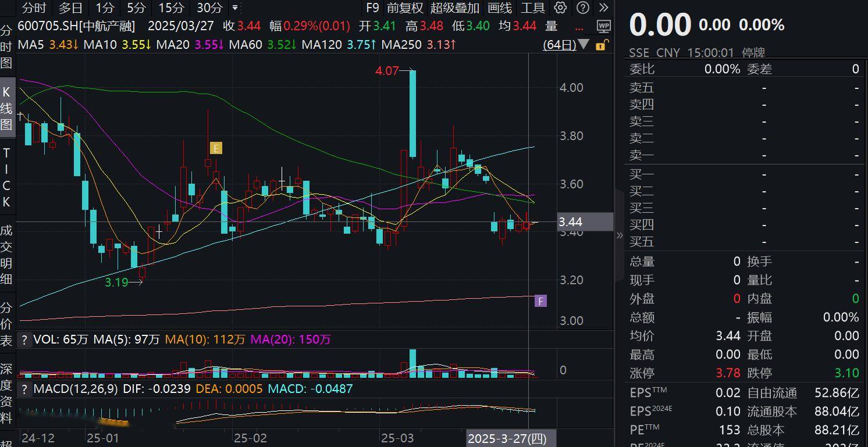868x447 pixels.
Task: Open the chart settings gear icon
Action: [x=560, y=8]
